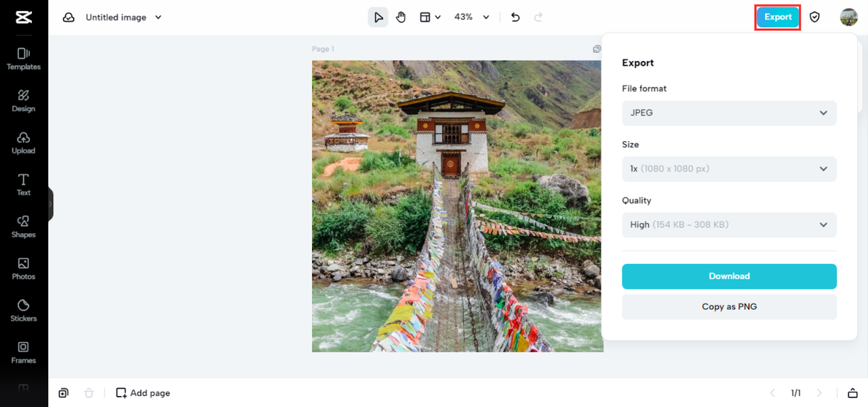The width and height of the screenshot is (868, 407).
Task: Click the cloud save status icon
Action: pyautogui.click(x=68, y=18)
